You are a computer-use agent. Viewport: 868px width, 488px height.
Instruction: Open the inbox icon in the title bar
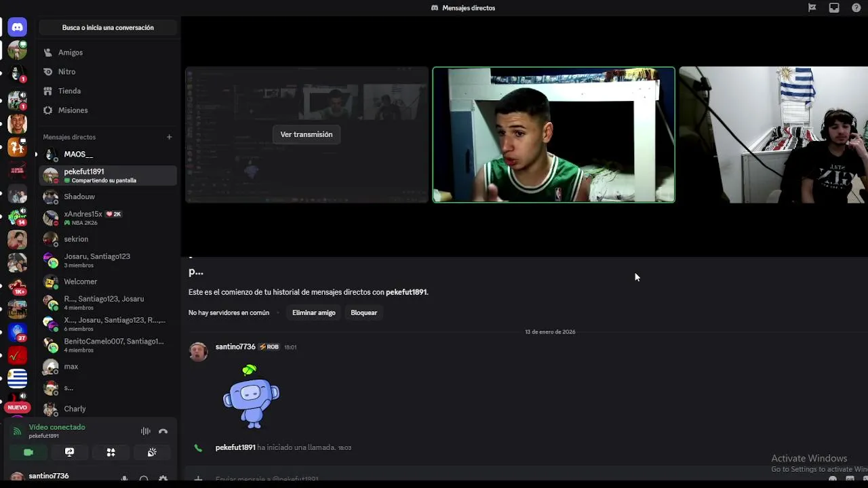834,8
